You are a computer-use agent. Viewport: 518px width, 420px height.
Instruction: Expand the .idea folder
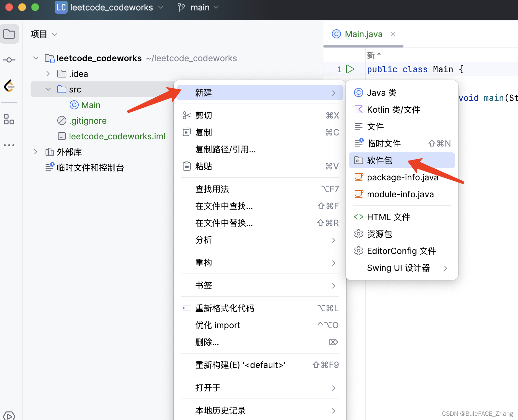click(48, 74)
